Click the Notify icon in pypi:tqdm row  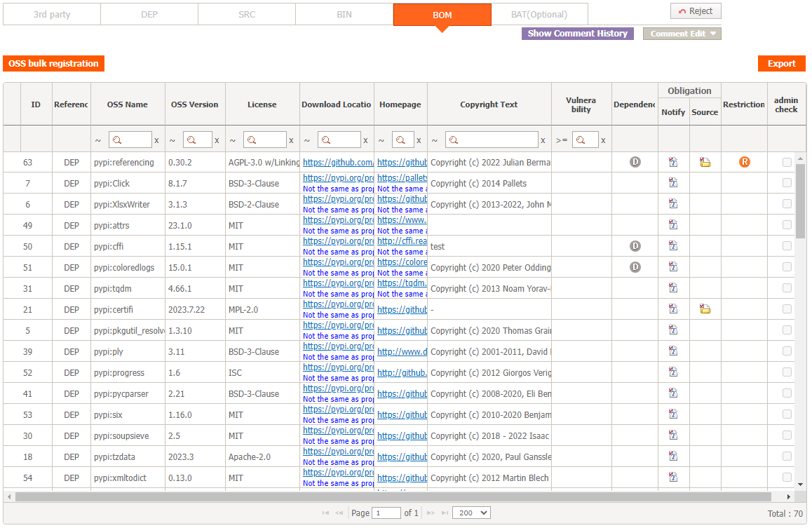673,288
